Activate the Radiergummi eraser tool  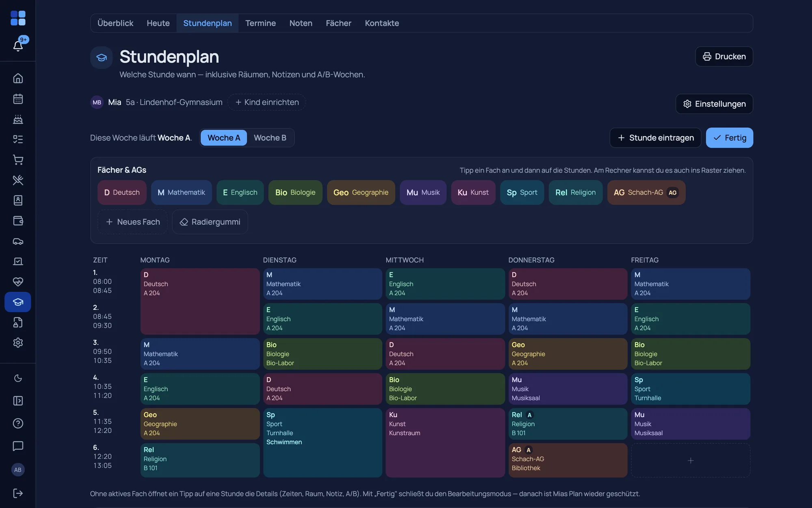(210, 222)
